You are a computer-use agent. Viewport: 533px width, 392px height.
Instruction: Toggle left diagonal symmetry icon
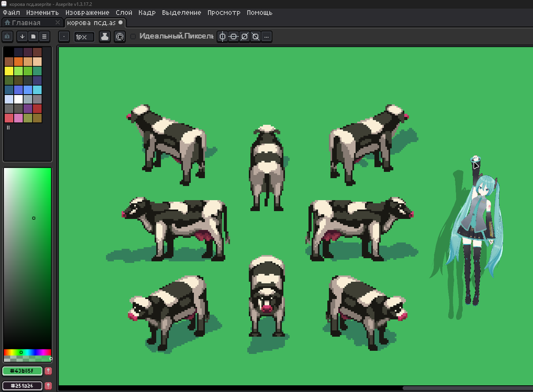[255, 37]
